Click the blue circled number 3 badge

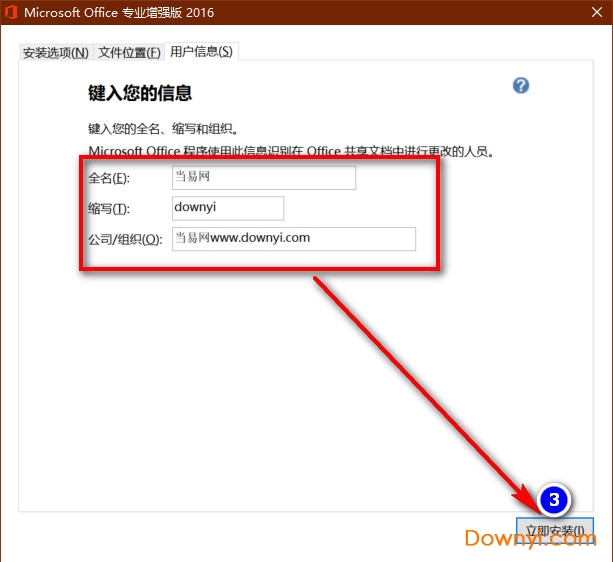(556, 499)
